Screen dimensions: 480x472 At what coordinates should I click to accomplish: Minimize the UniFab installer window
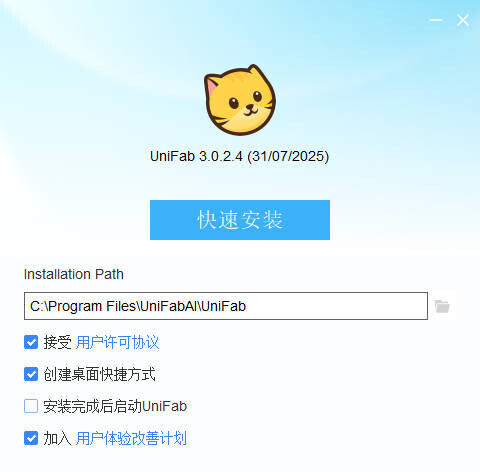pos(436,20)
